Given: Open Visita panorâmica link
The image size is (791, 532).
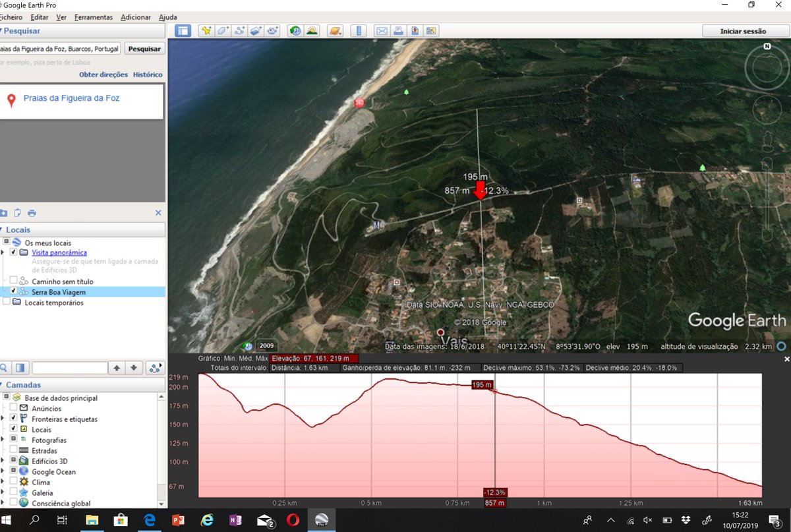Looking at the screenshot, I should click(59, 252).
